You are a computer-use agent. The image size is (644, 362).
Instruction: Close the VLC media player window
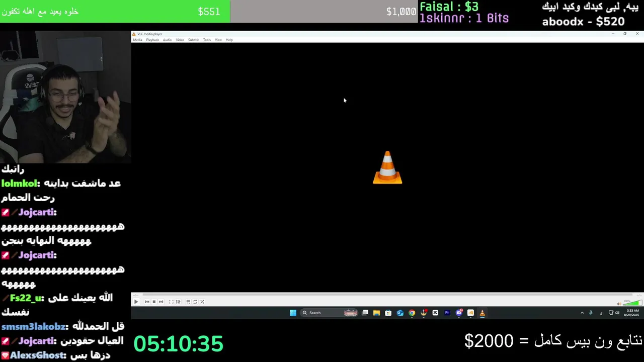(637, 34)
